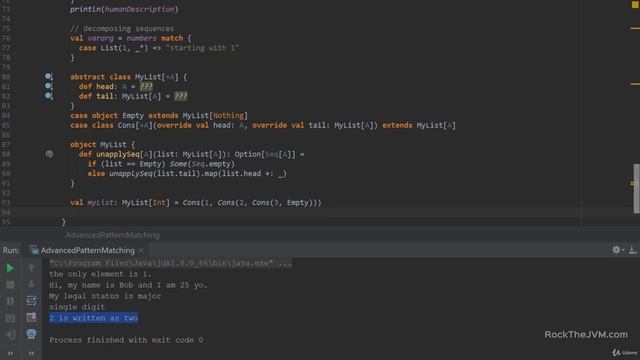Expand more actions under the Print icon
This screenshot has height=360, width=640.
[31, 353]
